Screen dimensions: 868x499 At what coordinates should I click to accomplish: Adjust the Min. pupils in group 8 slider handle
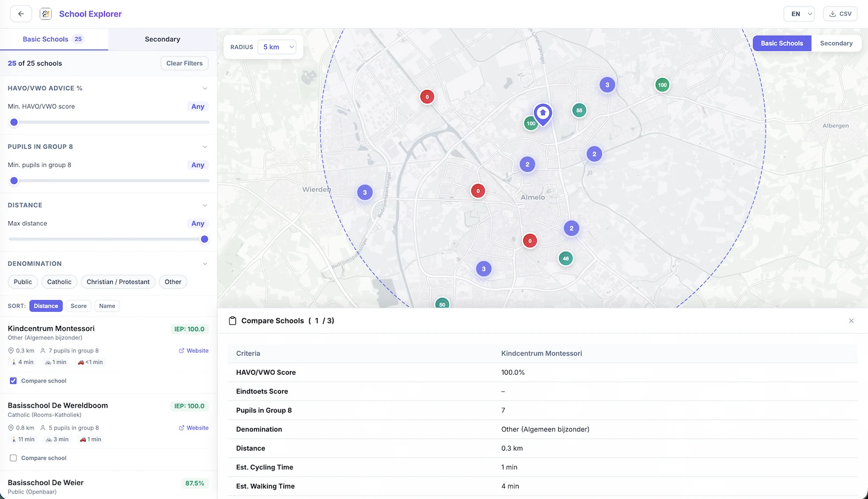pos(14,181)
